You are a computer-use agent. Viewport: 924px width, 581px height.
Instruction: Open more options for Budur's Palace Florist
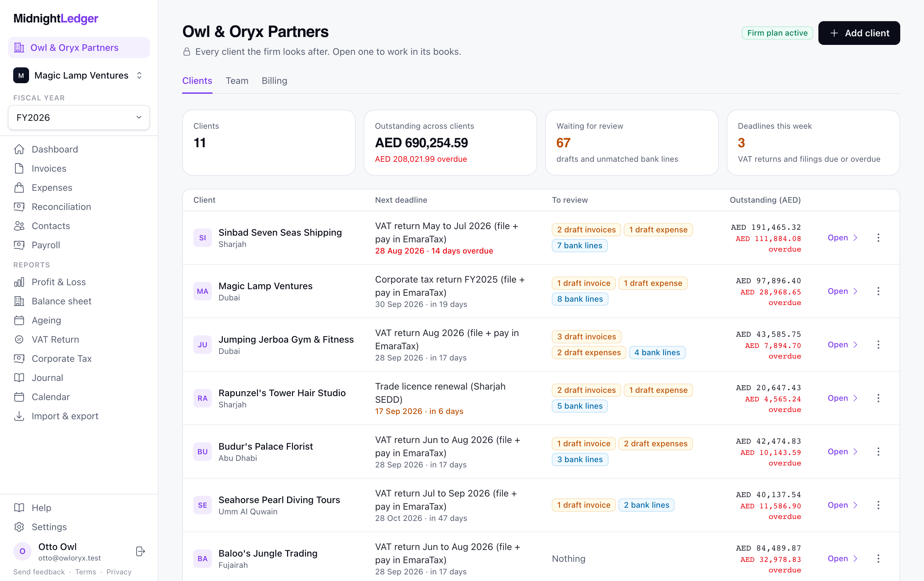(x=878, y=452)
